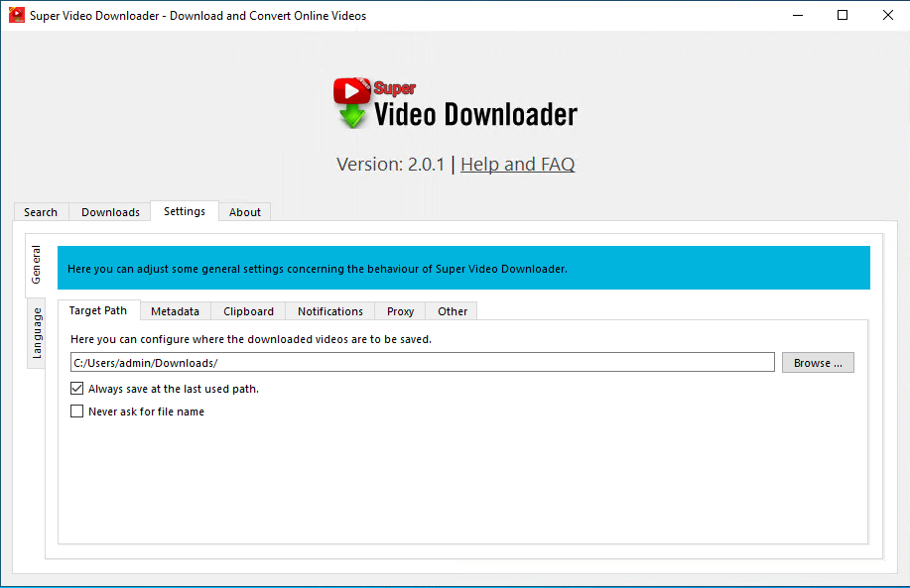Close the Super Video Downloader window
The width and height of the screenshot is (910, 588).
click(x=887, y=15)
